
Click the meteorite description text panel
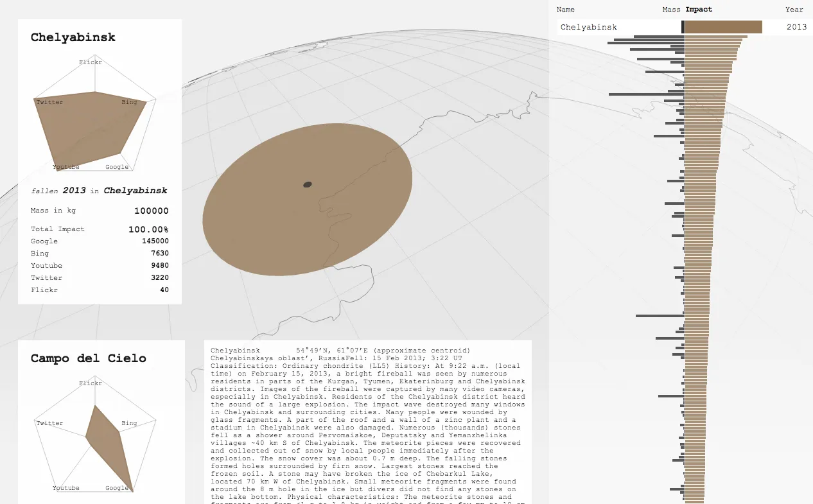coord(367,424)
